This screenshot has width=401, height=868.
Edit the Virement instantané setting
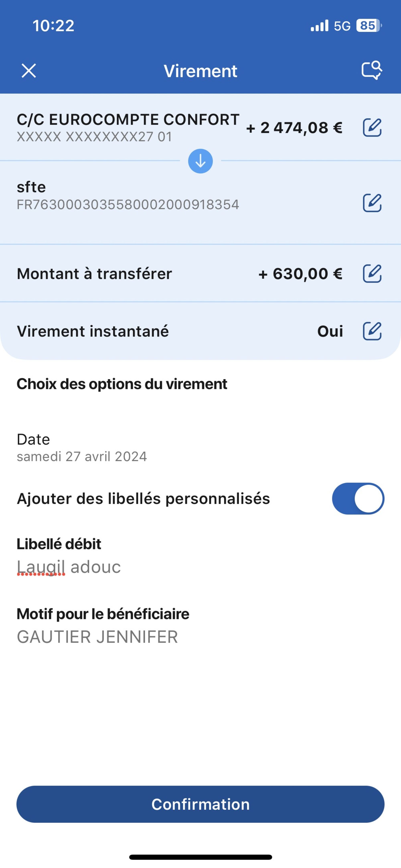(x=372, y=331)
